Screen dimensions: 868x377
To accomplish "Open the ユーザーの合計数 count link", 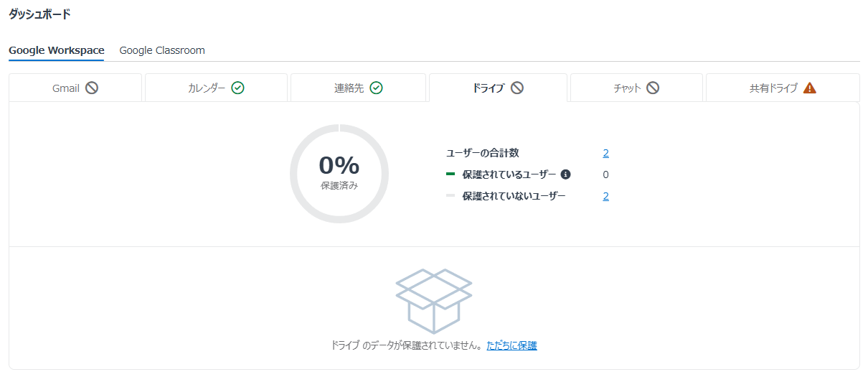I will tap(605, 153).
